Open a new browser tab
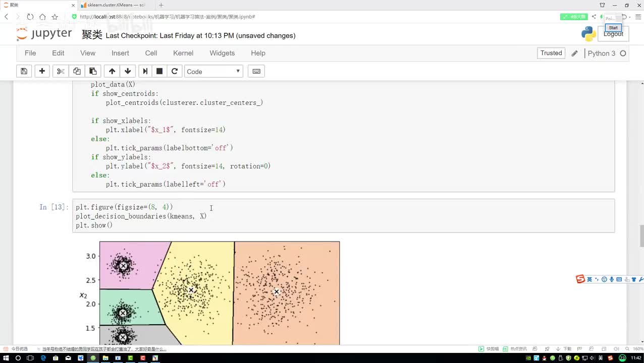This screenshot has width=644, height=363. pos(161,5)
